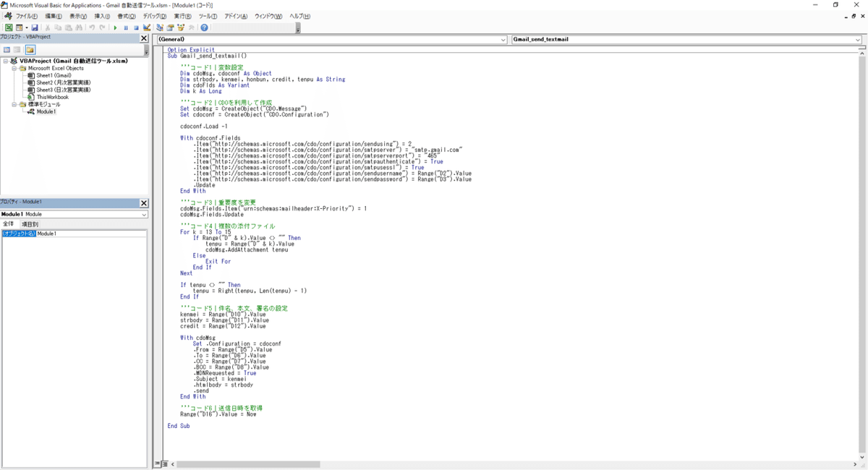This screenshot has height=470, width=868.
Task: Click the Reset stop icon
Action: tap(136, 27)
